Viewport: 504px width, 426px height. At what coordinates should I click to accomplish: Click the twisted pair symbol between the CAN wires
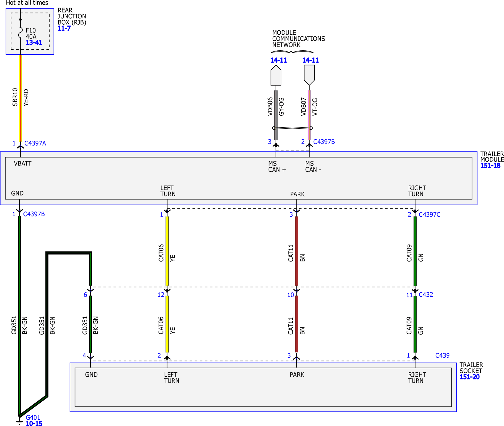tap(292, 128)
